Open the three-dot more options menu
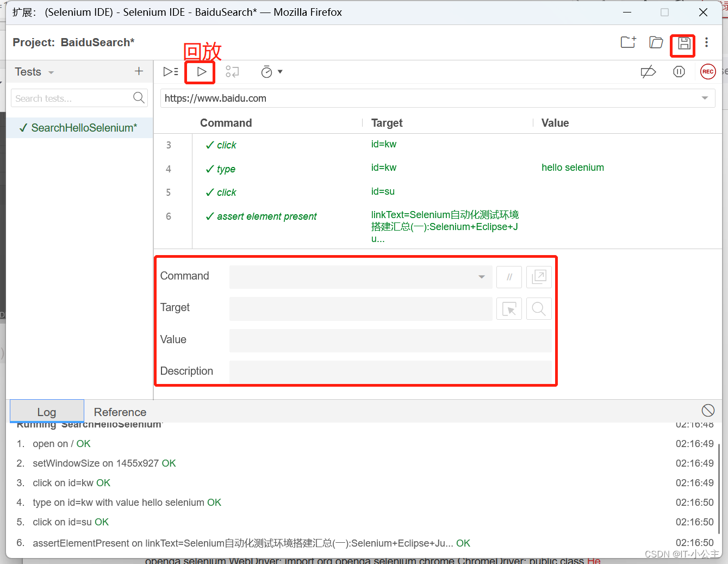Viewport: 728px width, 564px height. 706,42
